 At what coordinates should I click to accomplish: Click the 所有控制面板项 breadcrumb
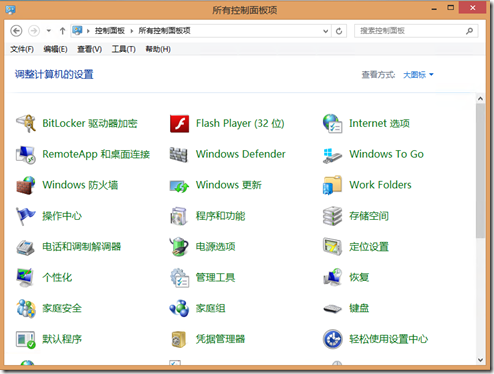(x=164, y=31)
